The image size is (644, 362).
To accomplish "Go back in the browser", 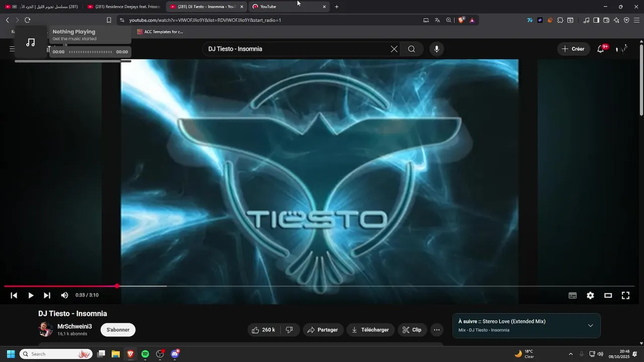I will click(x=7, y=20).
